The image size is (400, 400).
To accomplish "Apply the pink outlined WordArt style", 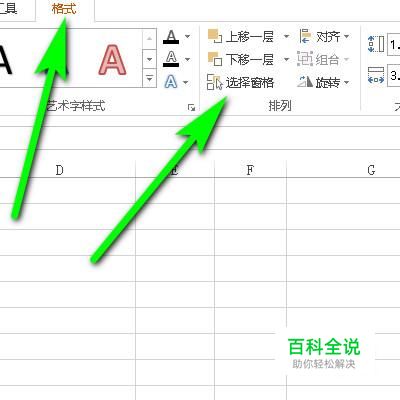I will [x=112, y=60].
